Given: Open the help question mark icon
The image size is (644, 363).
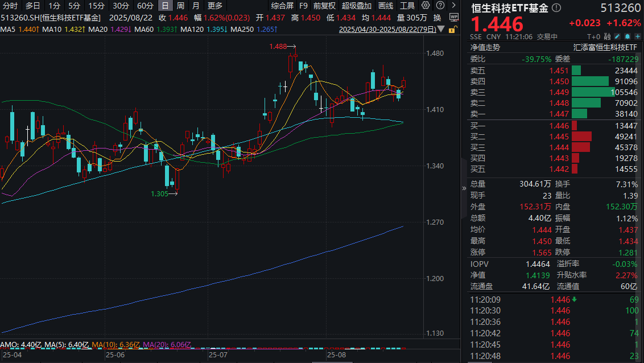Looking at the screenshot, I should click(x=440, y=5).
